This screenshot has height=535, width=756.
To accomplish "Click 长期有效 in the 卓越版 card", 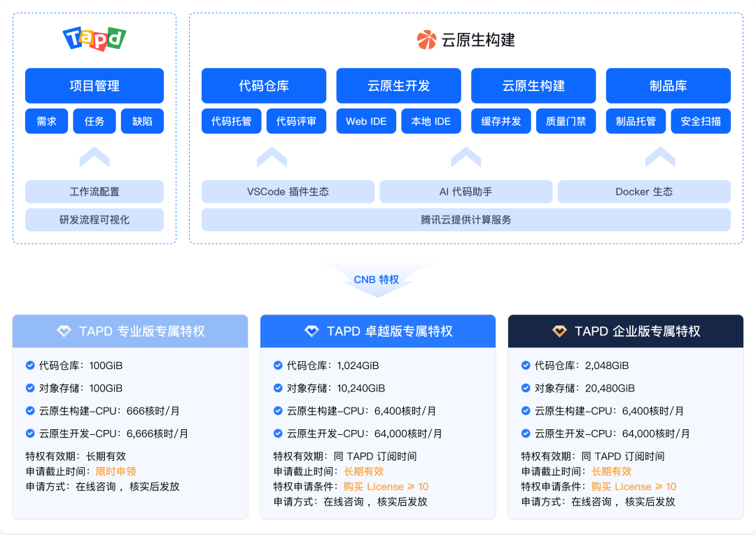I will pos(363,471).
